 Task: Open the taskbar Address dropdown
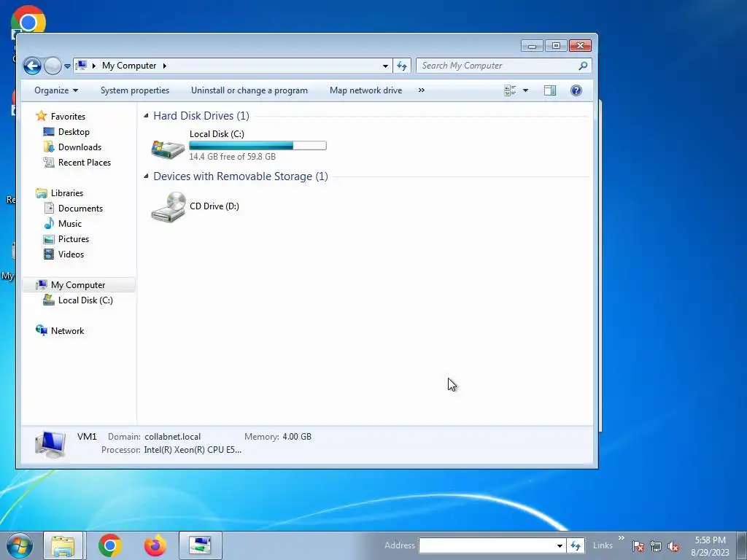560,545
